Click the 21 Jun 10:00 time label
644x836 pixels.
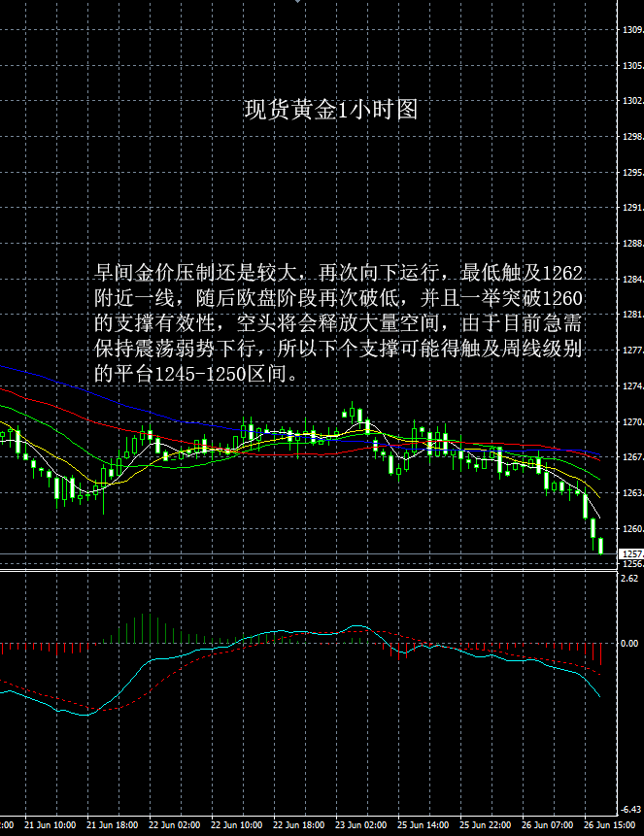point(51,825)
